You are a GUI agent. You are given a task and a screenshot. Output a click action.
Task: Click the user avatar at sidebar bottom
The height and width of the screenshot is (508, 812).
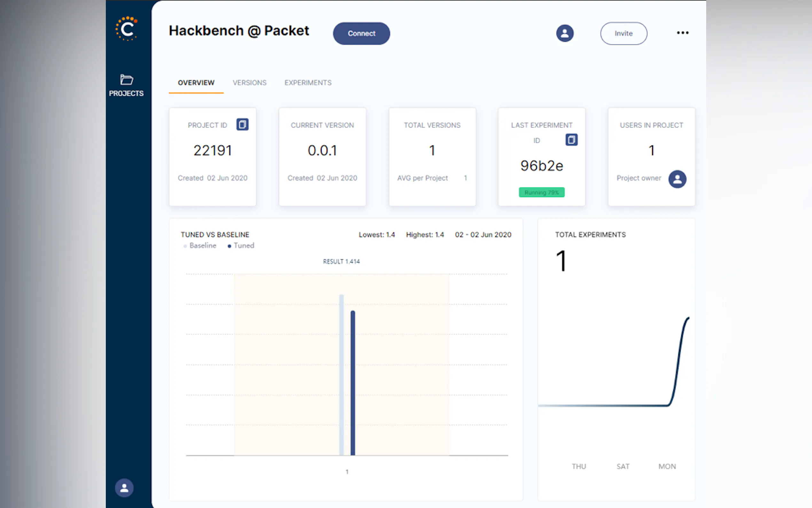pos(124,488)
